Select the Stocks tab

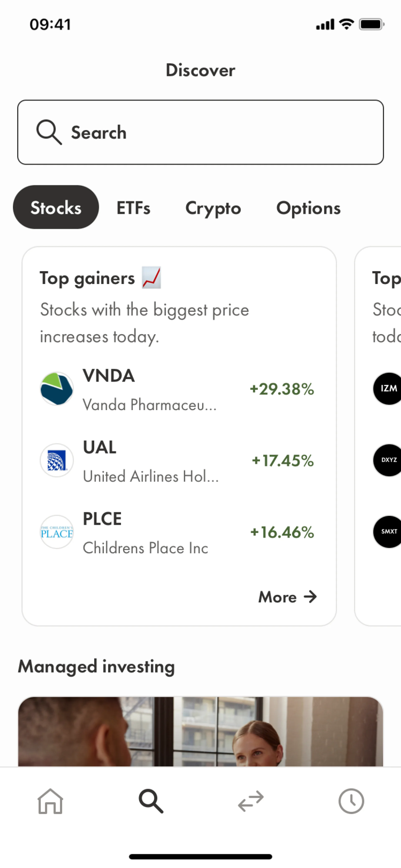56,207
